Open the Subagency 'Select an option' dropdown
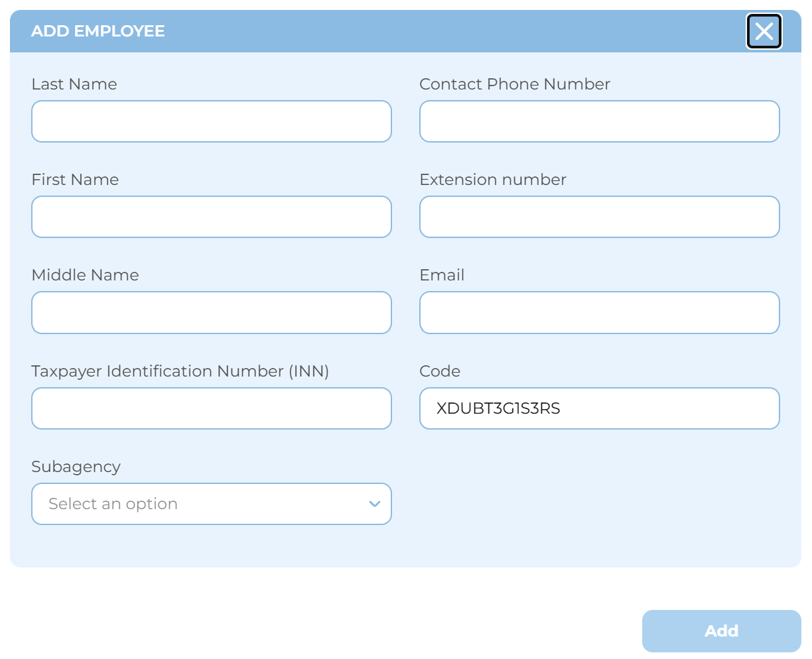 click(x=211, y=504)
